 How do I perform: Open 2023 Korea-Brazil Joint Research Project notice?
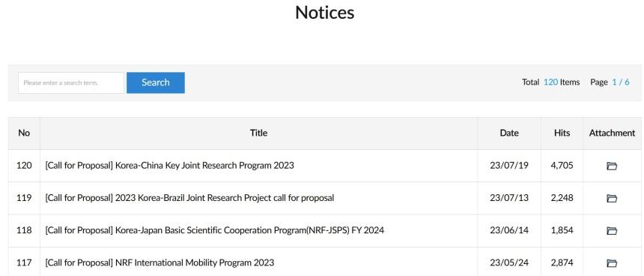tap(189, 198)
